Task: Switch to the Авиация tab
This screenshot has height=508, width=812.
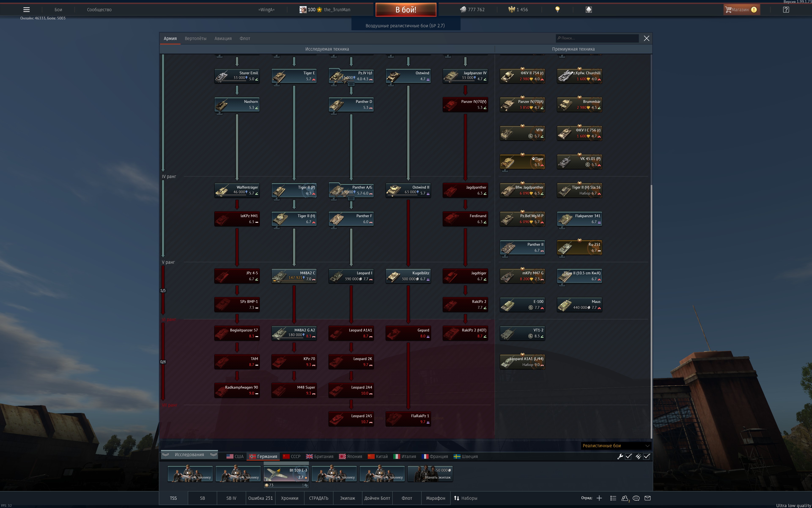Action: pyautogui.click(x=223, y=38)
